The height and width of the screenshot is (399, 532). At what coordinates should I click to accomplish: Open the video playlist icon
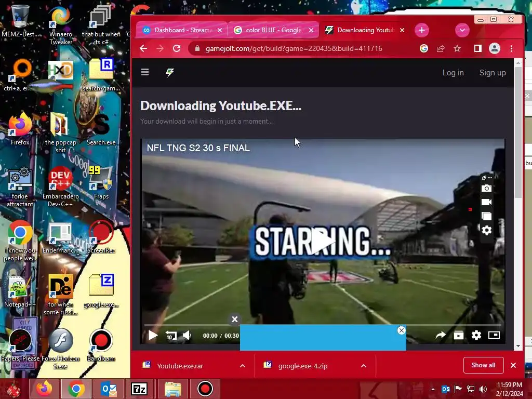point(458,336)
